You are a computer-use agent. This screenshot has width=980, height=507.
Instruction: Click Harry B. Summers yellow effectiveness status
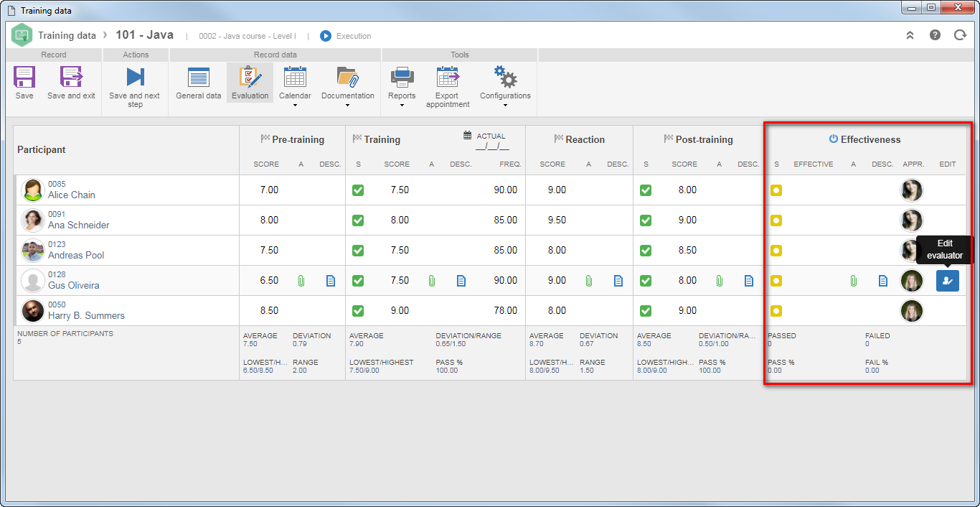(776, 311)
